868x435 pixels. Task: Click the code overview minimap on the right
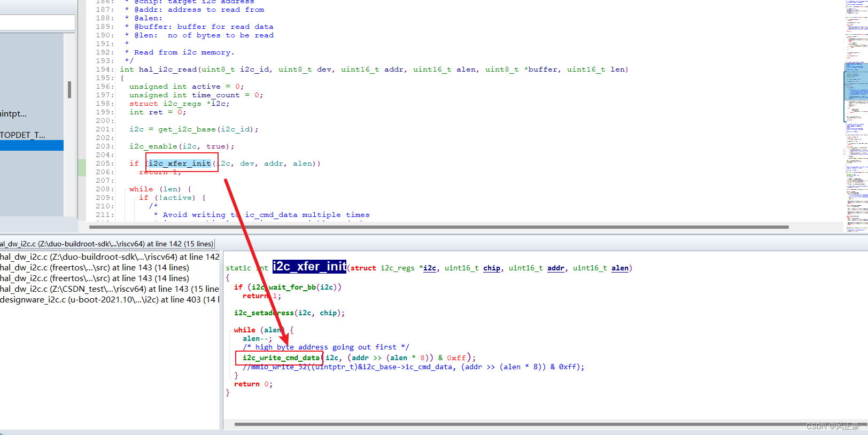(856, 115)
